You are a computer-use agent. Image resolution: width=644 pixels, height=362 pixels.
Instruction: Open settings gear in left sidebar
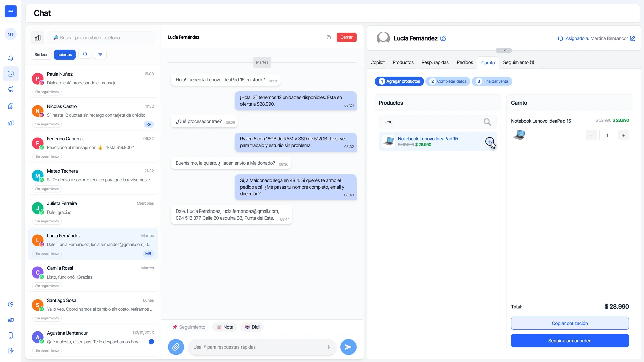tap(11, 304)
